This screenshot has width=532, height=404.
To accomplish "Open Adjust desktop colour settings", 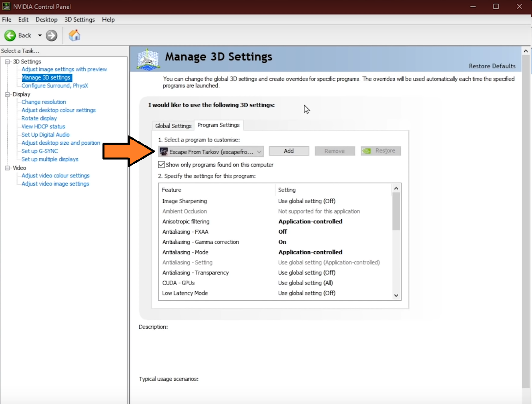I will tap(59, 110).
